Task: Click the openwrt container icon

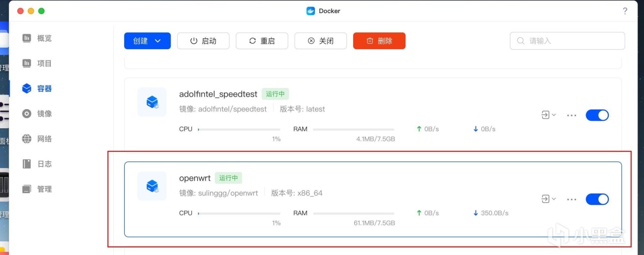Action: point(152,186)
